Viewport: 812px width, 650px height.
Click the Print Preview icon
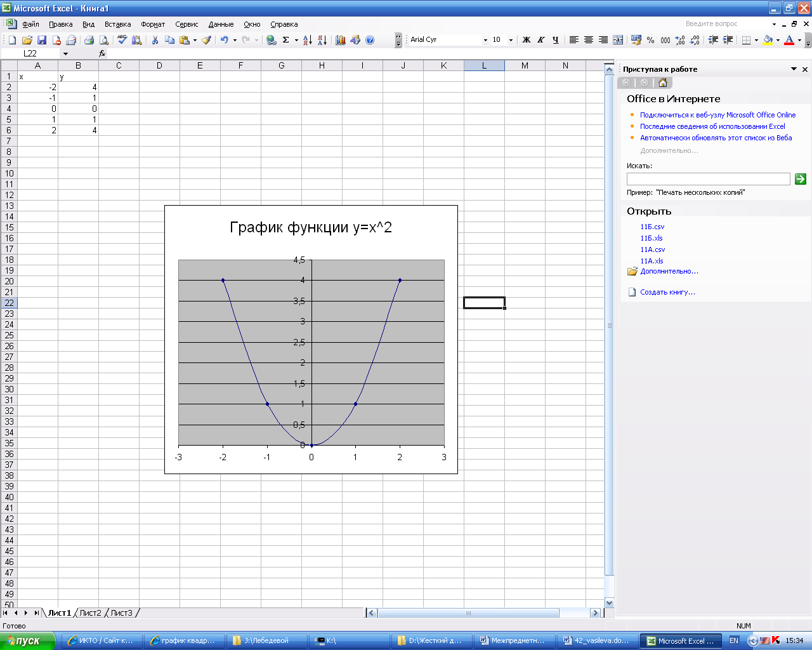click(x=104, y=40)
